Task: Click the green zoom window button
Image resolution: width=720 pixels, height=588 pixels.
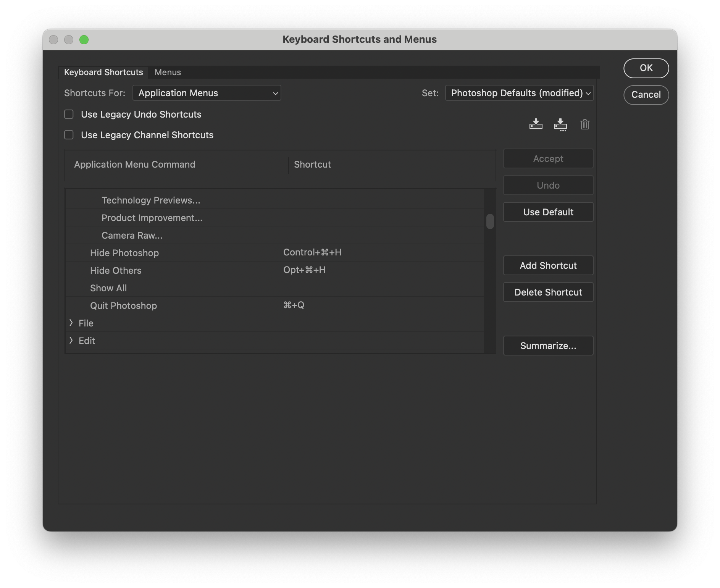Action: (x=84, y=40)
